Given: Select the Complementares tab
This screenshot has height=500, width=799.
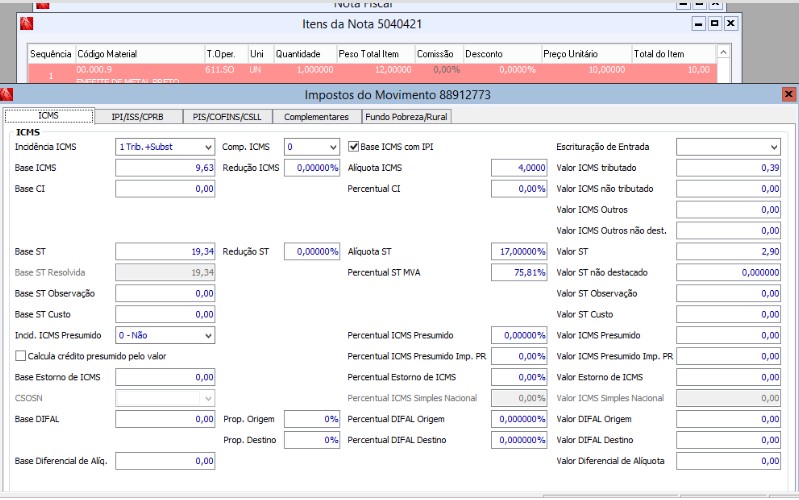Looking at the screenshot, I should [x=316, y=117].
